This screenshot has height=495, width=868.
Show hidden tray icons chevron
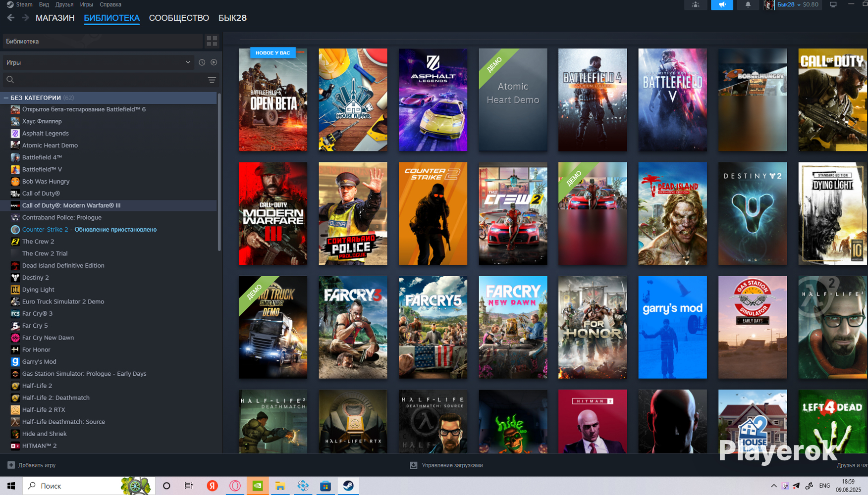[x=773, y=486]
